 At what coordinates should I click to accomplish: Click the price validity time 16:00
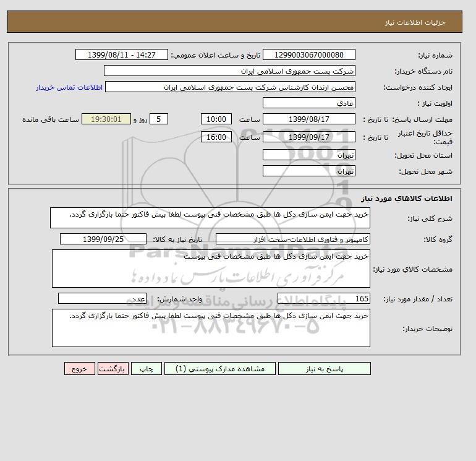tap(216, 137)
